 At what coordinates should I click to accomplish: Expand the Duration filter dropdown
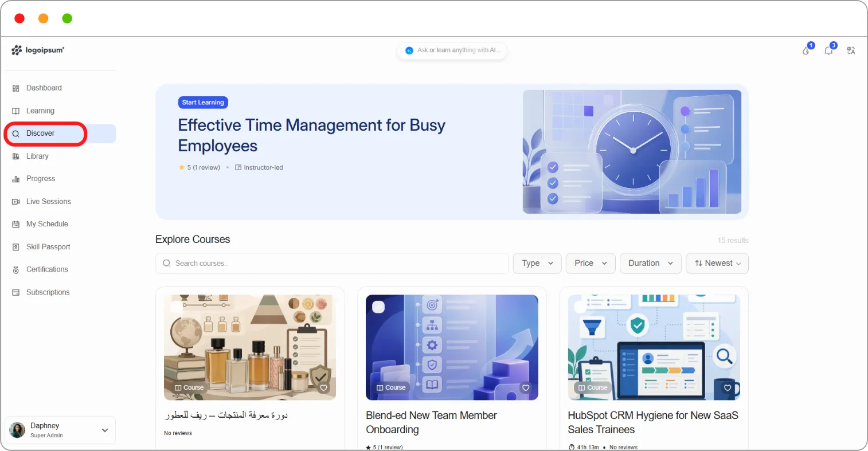[x=651, y=264]
